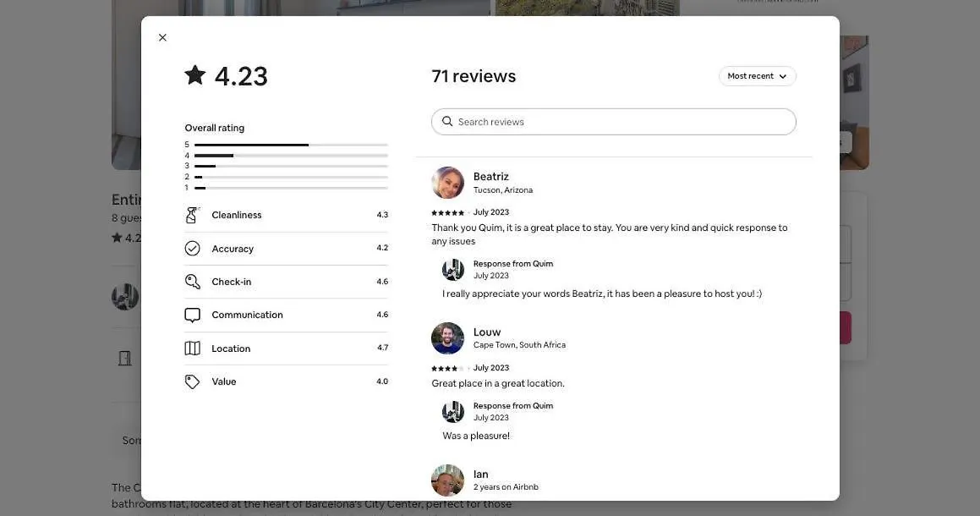Click the '71 reviews' heading

(x=474, y=75)
